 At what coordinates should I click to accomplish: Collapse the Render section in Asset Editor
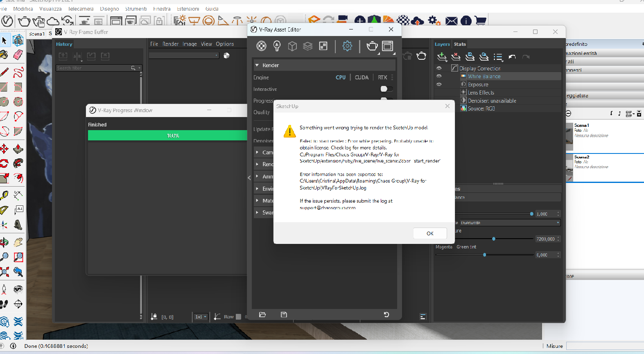click(257, 65)
